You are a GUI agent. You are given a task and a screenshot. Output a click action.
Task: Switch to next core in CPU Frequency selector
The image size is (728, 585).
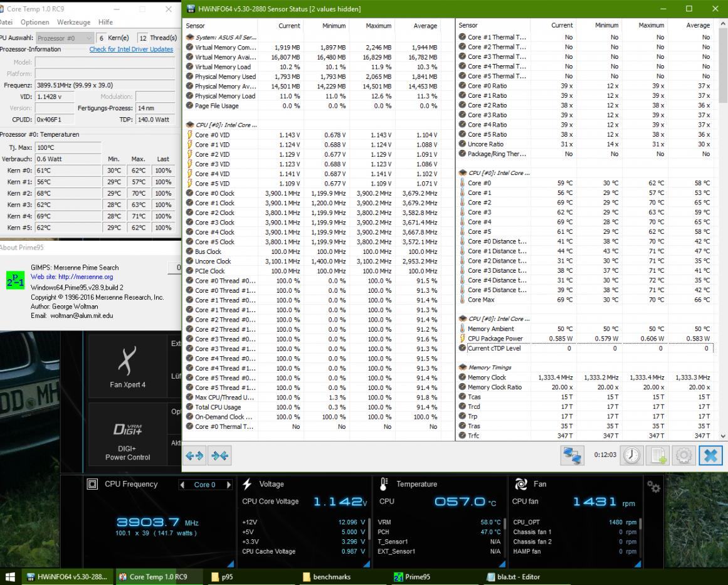pos(229,485)
